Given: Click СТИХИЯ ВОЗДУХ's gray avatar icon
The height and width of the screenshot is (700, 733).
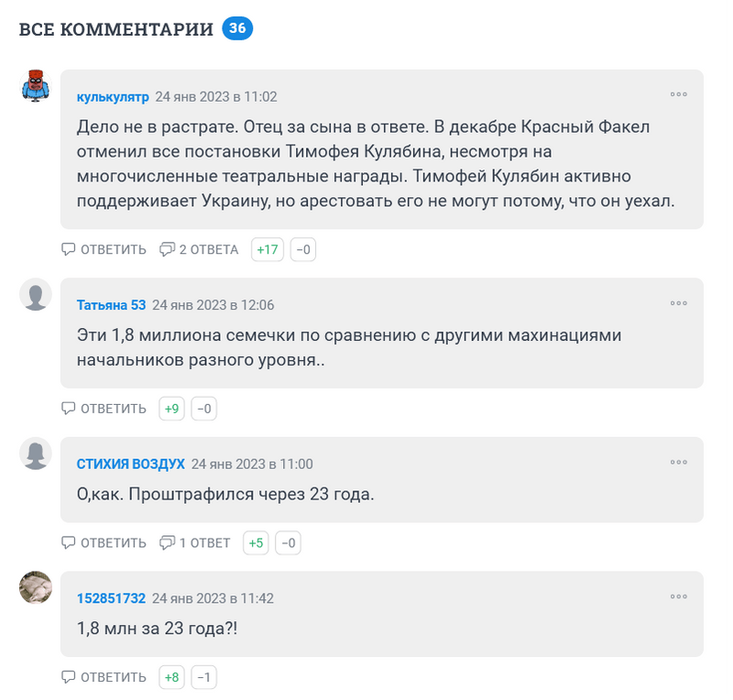Looking at the screenshot, I should (35, 454).
